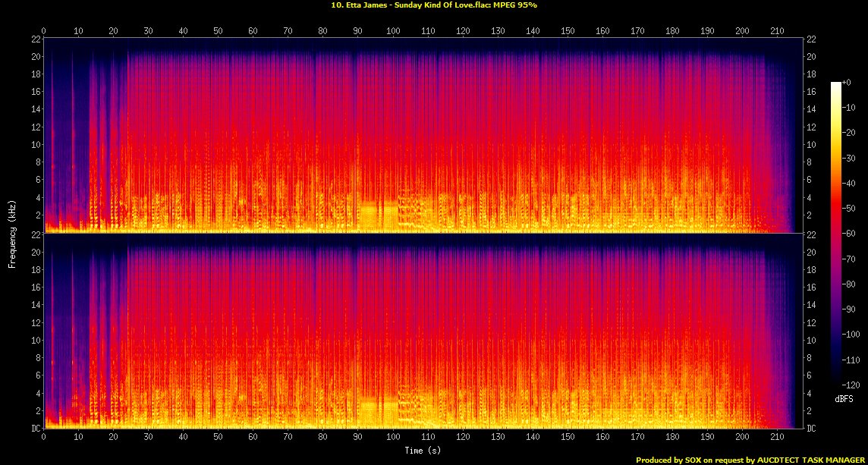Click the 0 label on the top time axis
868x465 pixels.
tap(44, 31)
